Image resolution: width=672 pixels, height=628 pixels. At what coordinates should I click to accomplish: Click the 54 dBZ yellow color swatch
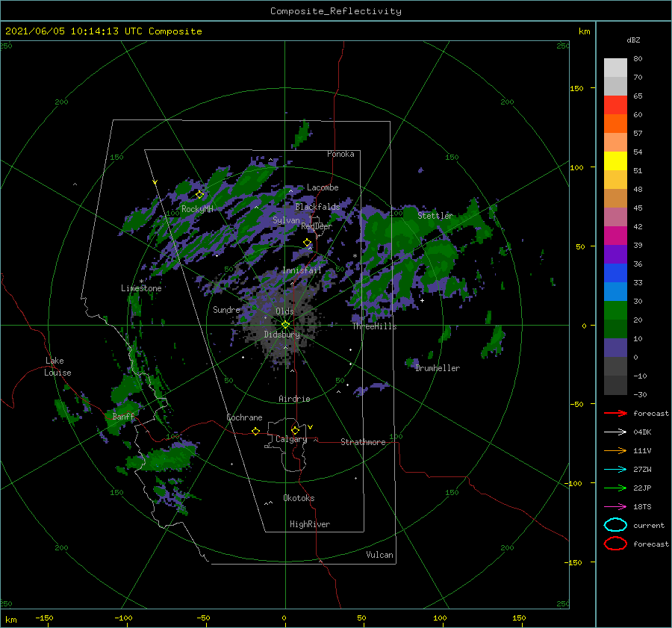615,161
